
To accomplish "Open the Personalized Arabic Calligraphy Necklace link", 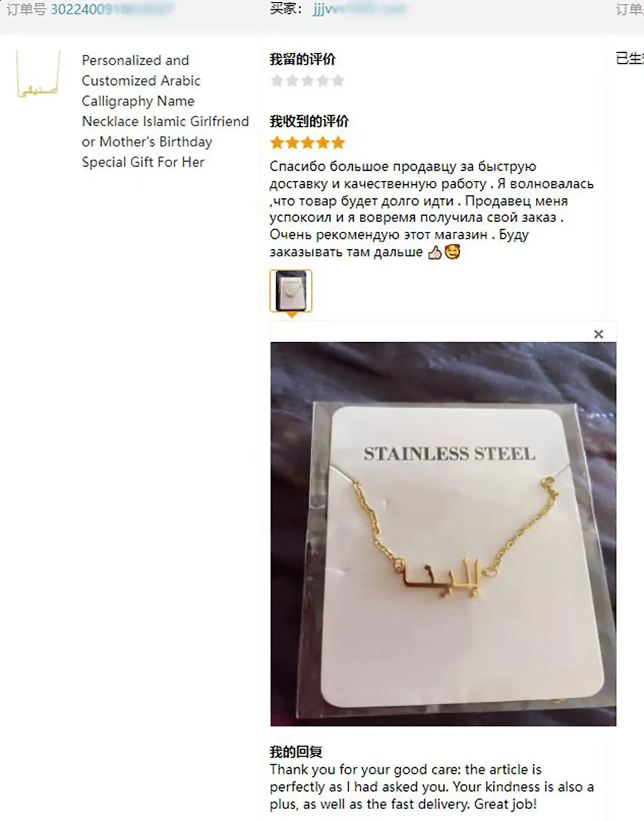I will [x=165, y=111].
